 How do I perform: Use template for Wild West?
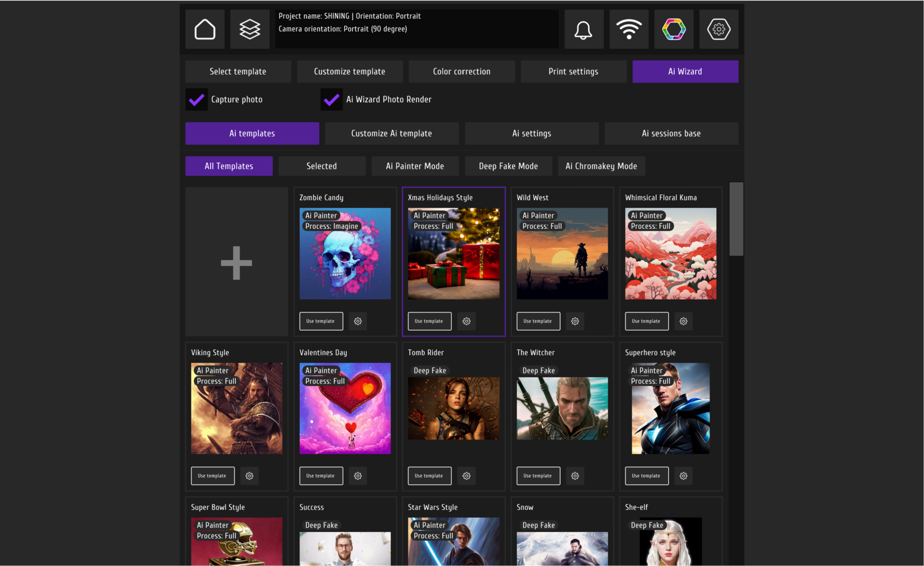tap(538, 321)
